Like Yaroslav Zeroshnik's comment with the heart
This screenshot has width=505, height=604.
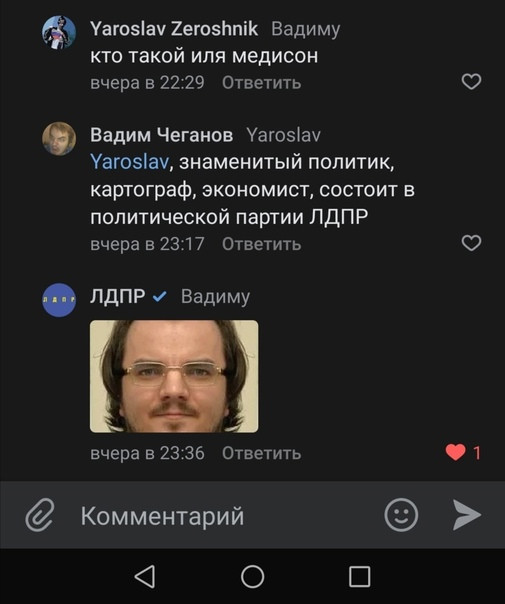click(x=471, y=82)
